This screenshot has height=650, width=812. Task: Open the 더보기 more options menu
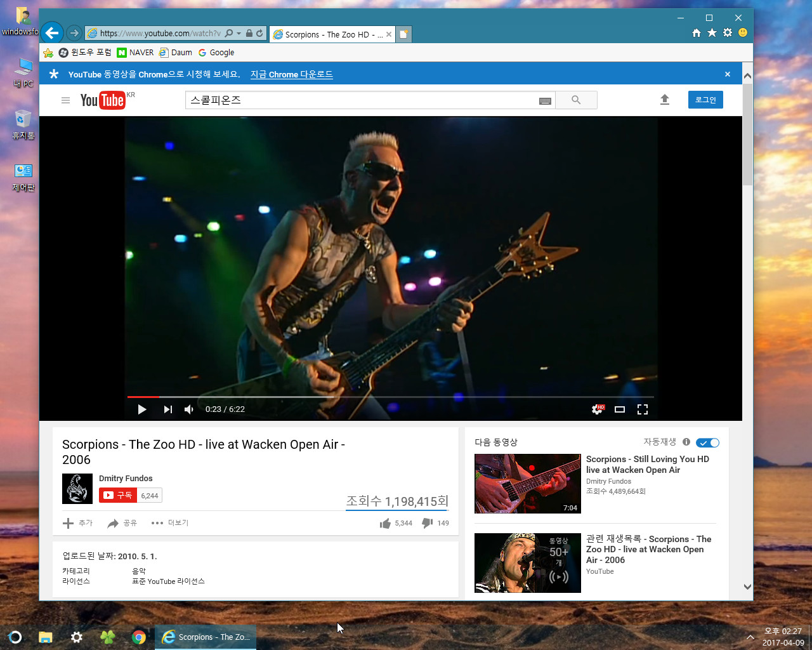(170, 523)
